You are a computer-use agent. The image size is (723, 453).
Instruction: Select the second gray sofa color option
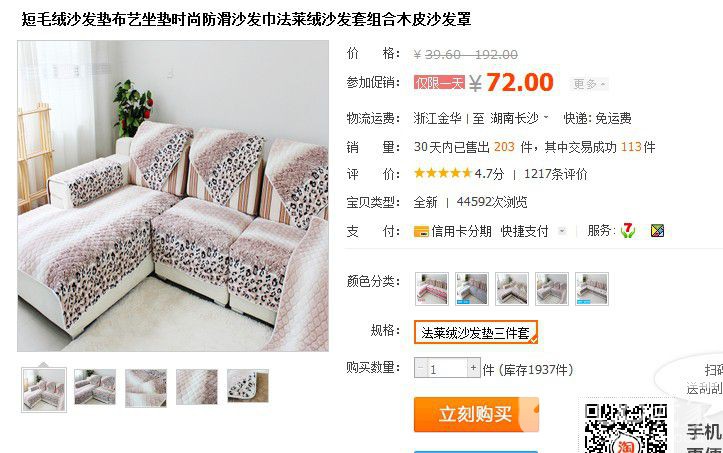[x=471, y=289]
